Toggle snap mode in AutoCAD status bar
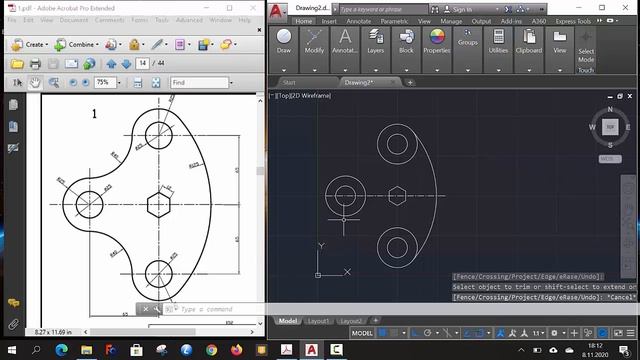Viewport: 640px width, 360px height. click(394, 333)
